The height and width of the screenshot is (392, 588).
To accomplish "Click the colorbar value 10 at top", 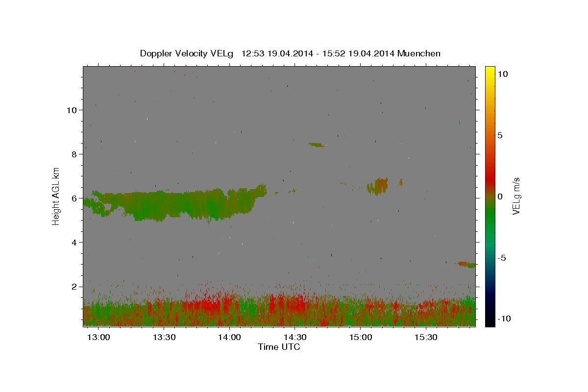I will (x=502, y=73).
